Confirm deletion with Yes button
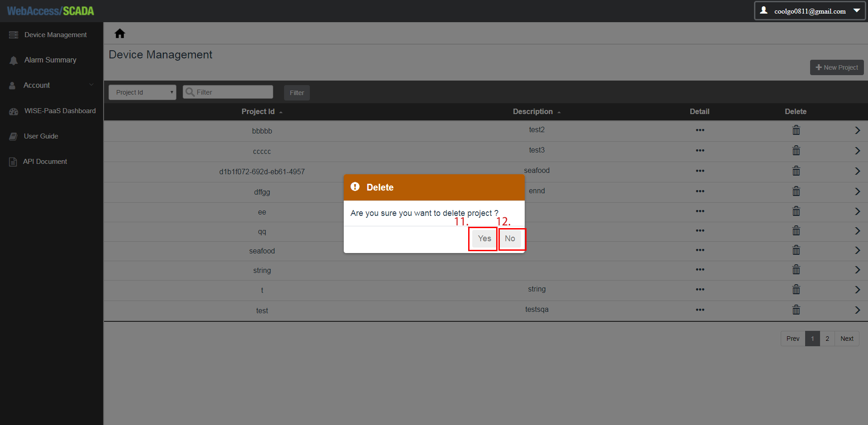The height and width of the screenshot is (425, 868). pos(484,239)
